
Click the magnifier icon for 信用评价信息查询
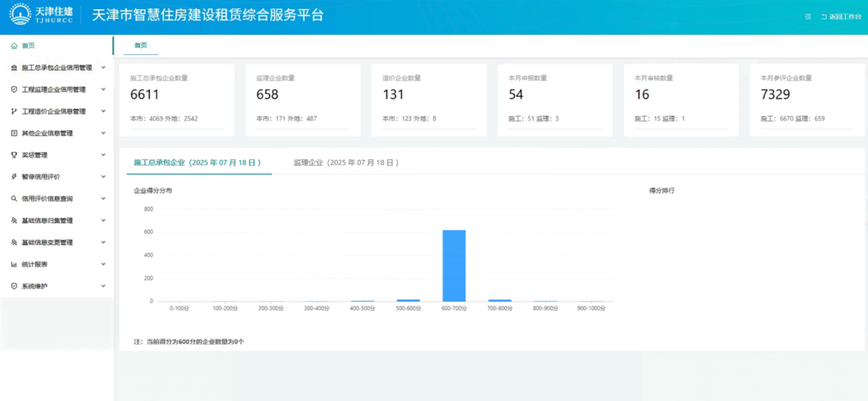pyautogui.click(x=14, y=198)
